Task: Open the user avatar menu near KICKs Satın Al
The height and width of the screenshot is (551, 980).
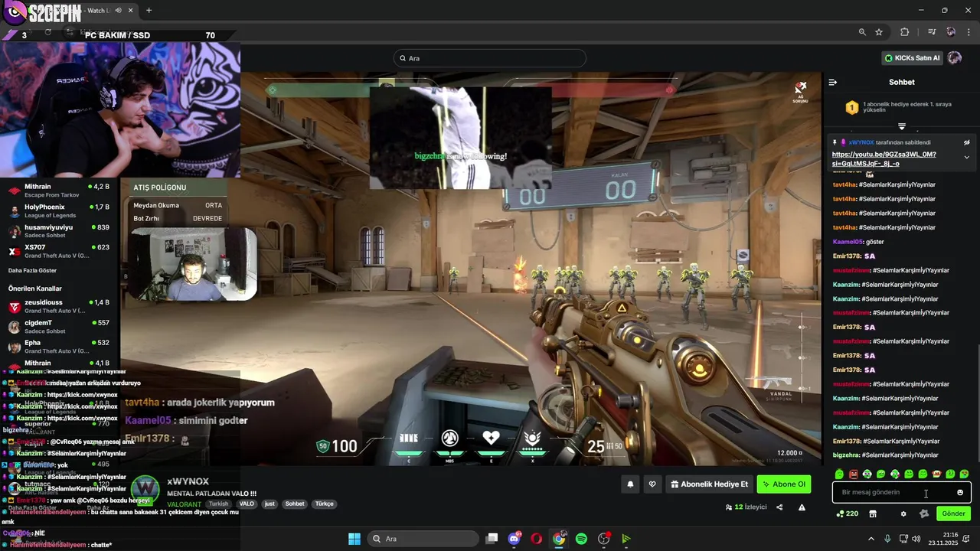Action: click(x=954, y=58)
